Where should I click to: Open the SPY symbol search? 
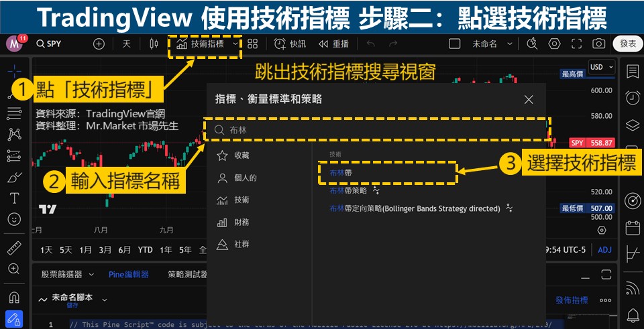pyautogui.click(x=48, y=44)
